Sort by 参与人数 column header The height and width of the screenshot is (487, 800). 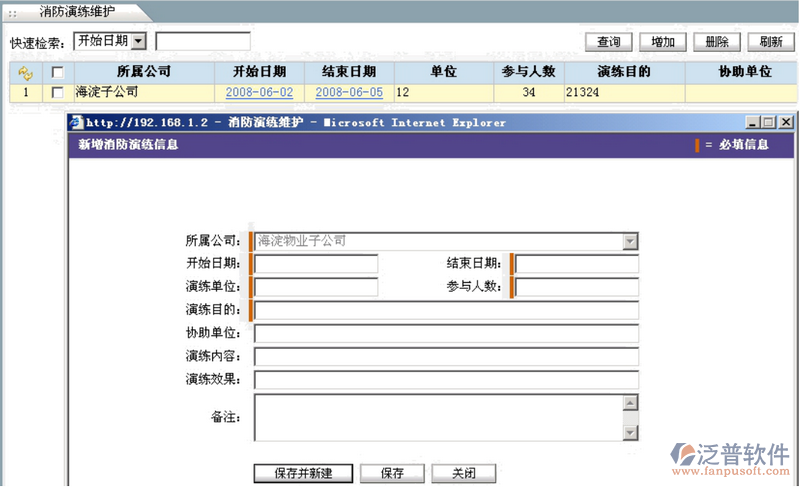click(x=529, y=72)
